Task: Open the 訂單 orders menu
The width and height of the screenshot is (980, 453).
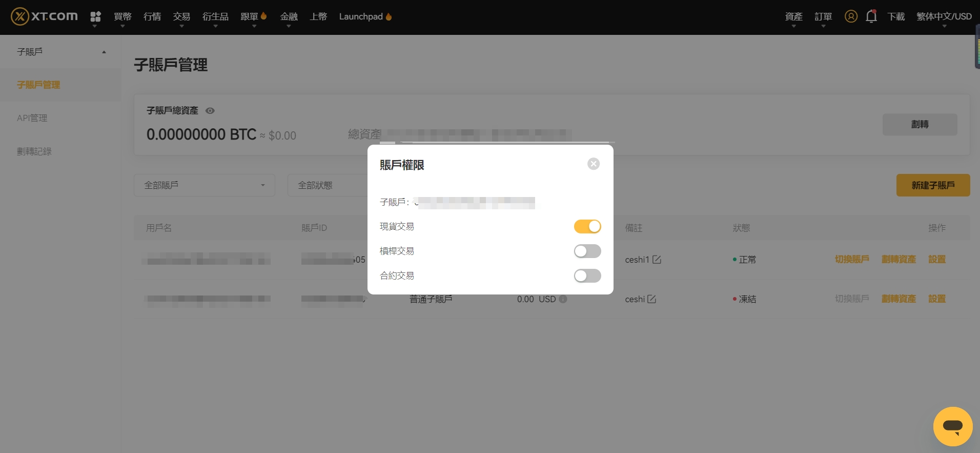Action: pyautogui.click(x=823, y=16)
